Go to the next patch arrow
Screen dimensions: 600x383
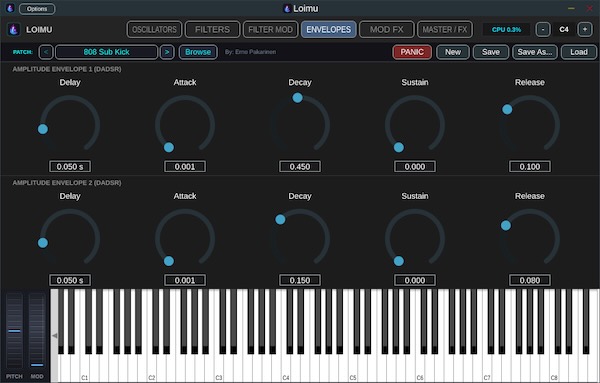167,52
